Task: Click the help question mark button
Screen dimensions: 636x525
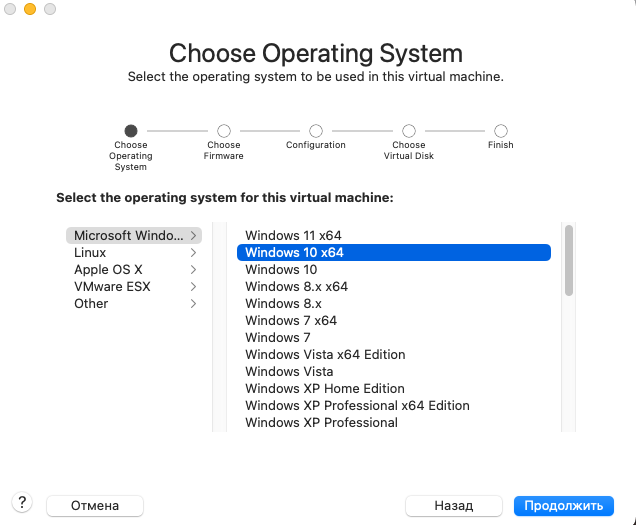Action: click(21, 504)
